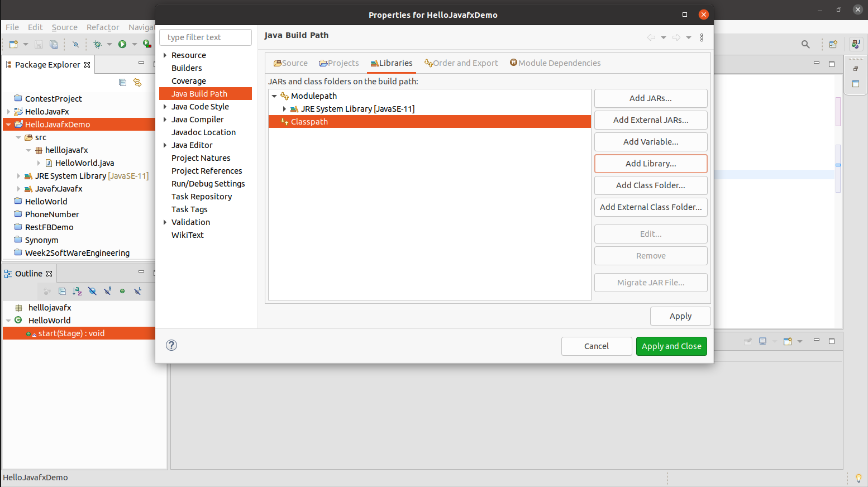Open the Run dropdown arrow

tap(135, 44)
